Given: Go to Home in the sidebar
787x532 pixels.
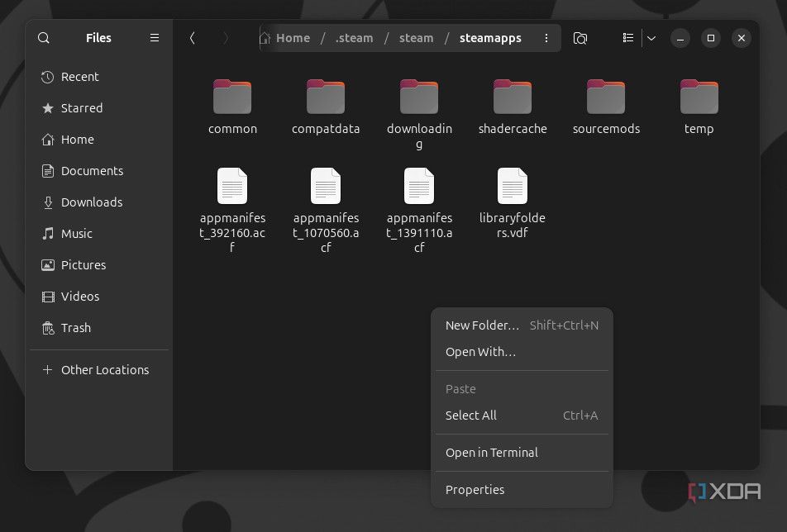Looking at the screenshot, I should coord(99,140).
